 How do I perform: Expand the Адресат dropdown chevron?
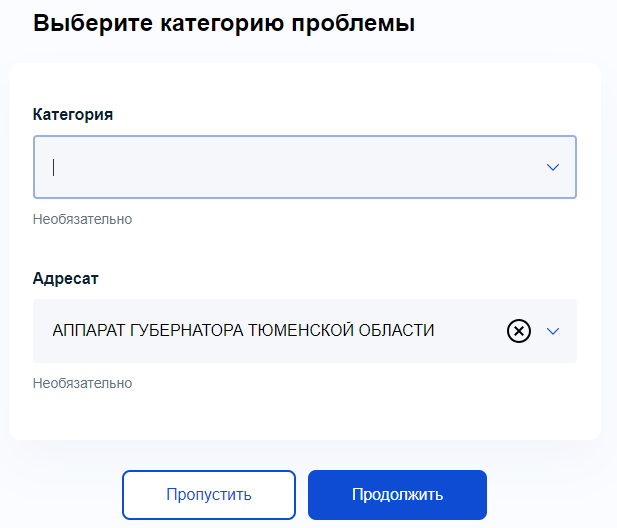point(553,331)
